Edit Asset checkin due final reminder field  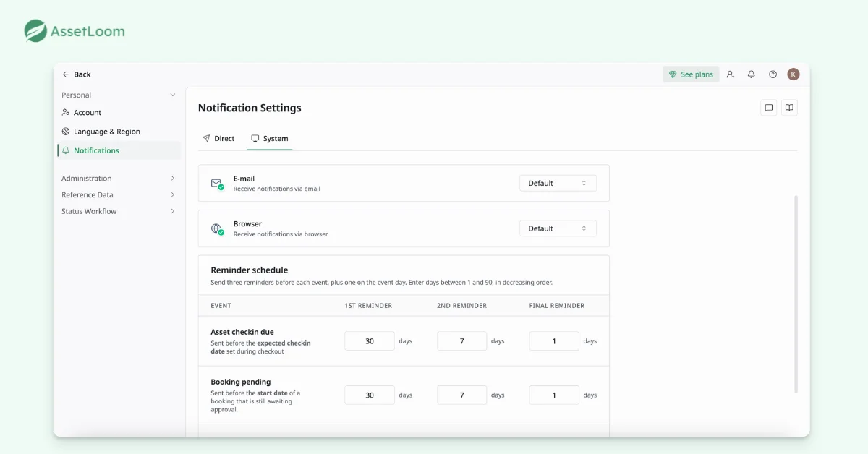pos(554,341)
